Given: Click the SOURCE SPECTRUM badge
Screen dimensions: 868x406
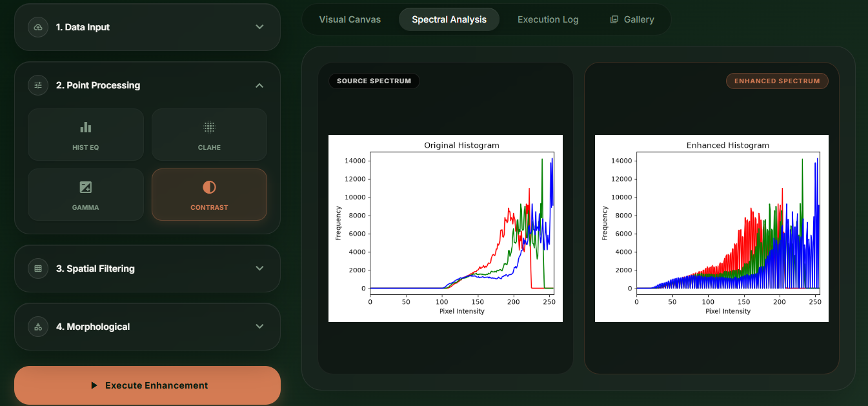Looking at the screenshot, I should pos(374,81).
